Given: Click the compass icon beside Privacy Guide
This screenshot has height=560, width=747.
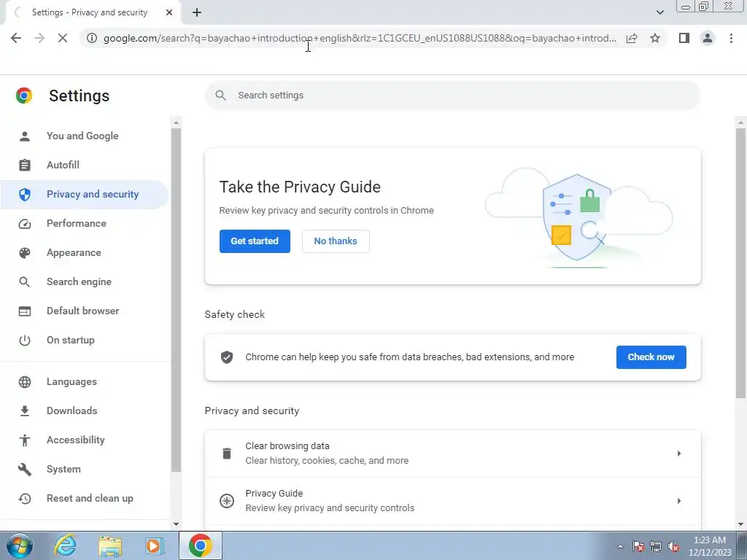Looking at the screenshot, I should pos(227,501).
